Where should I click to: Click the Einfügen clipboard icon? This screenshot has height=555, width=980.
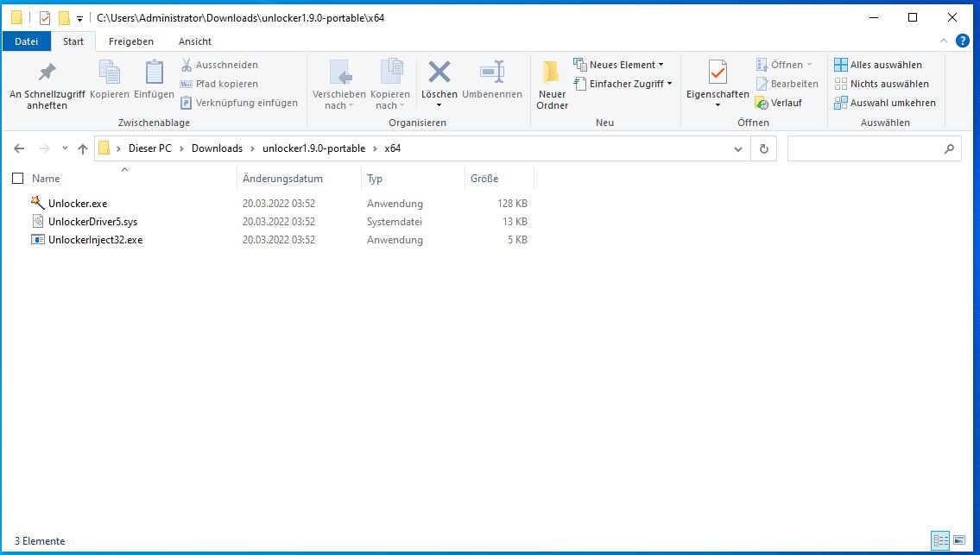(154, 73)
